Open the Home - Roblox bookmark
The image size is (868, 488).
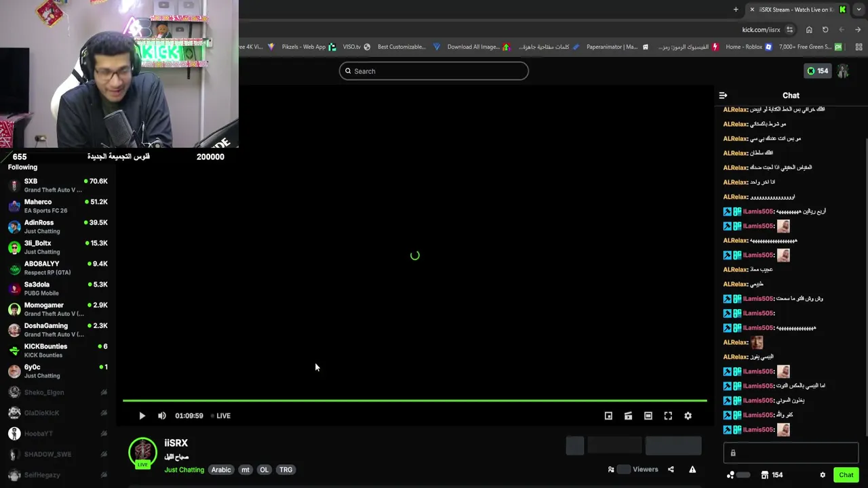pyautogui.click(x=749, y=47)
